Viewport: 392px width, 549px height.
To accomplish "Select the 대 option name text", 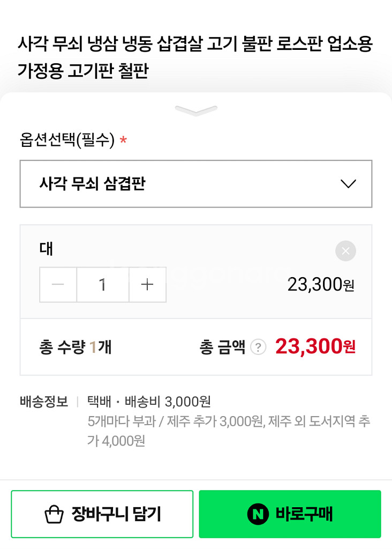I will point(47,249).
